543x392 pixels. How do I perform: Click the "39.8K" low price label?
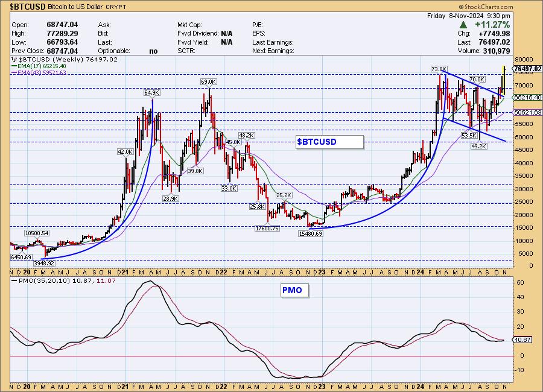click(195, 171)
